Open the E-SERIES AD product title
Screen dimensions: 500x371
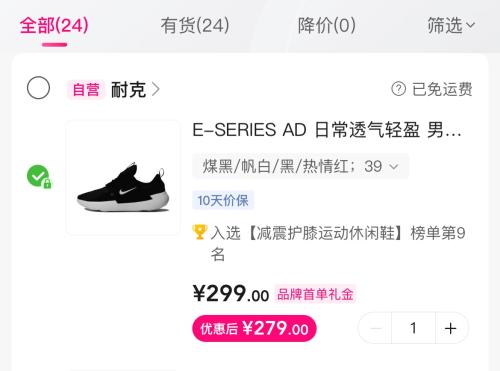[x=327, y=130]
